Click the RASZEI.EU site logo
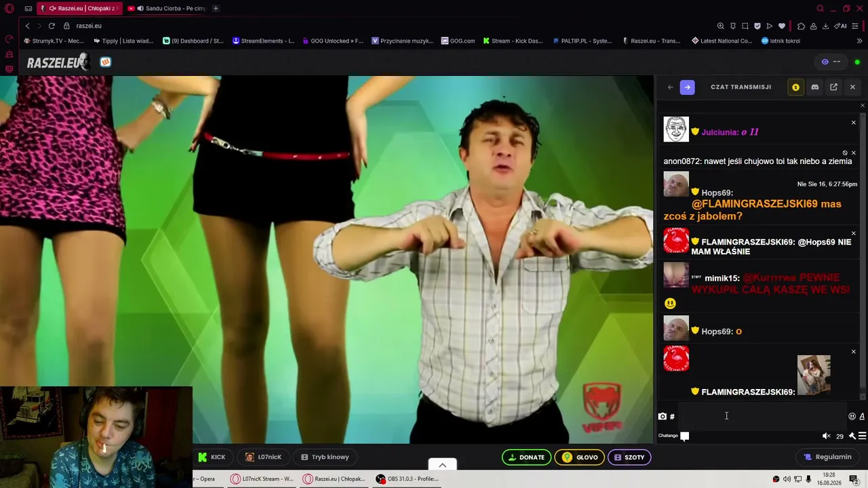The width and height of the screenshot is (868, 488). coord(58,62)
